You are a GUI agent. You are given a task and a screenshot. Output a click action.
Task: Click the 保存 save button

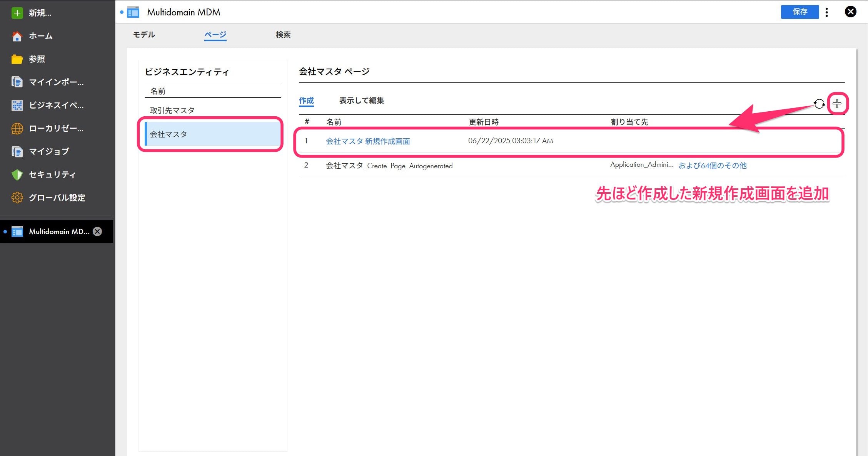tap(800, 12)
